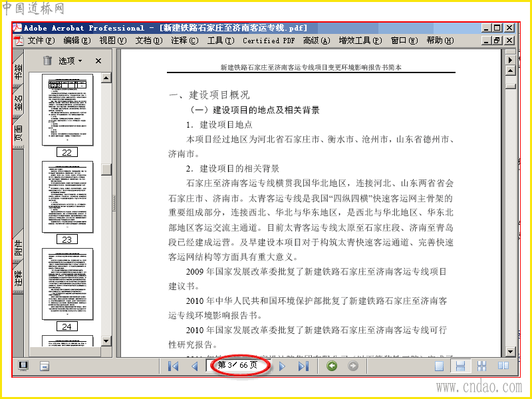The image size is (532, 399).
Task: Open the 选项 dropdown in pages panel
Action: tap(70, 61)
